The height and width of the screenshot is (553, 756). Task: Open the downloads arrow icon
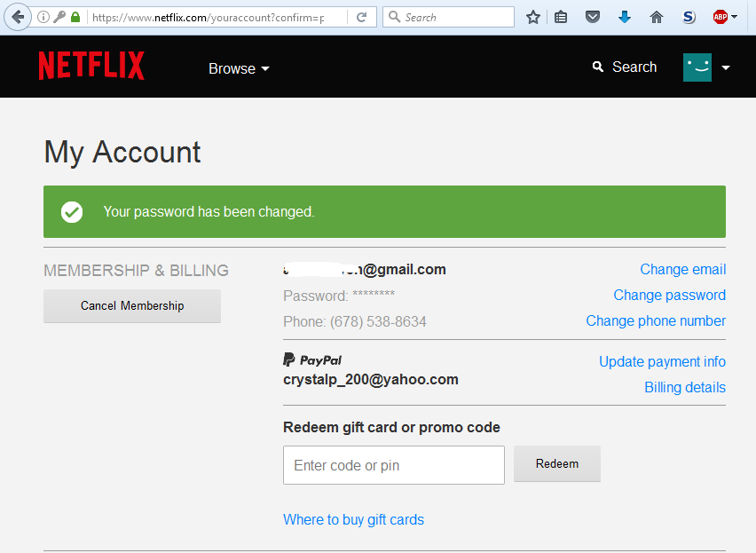pos(625,17)
